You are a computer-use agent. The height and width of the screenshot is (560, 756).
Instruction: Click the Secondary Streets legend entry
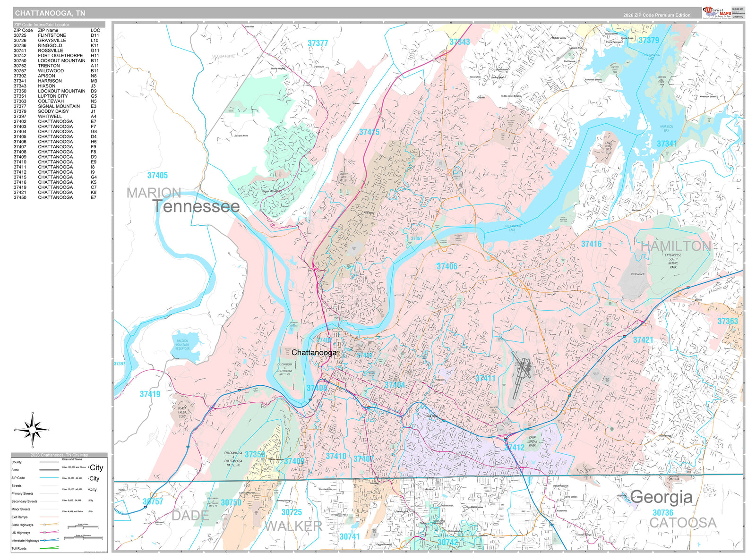pos(35,501)
